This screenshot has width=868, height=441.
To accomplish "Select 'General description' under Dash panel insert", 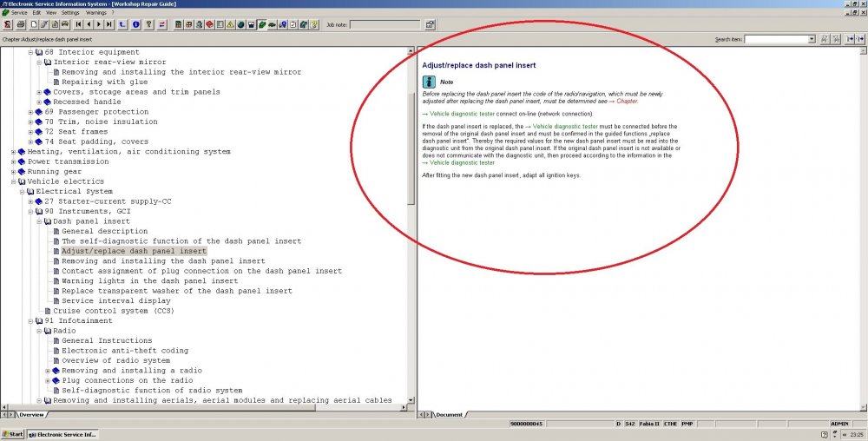I will click(x=105, y=231).
